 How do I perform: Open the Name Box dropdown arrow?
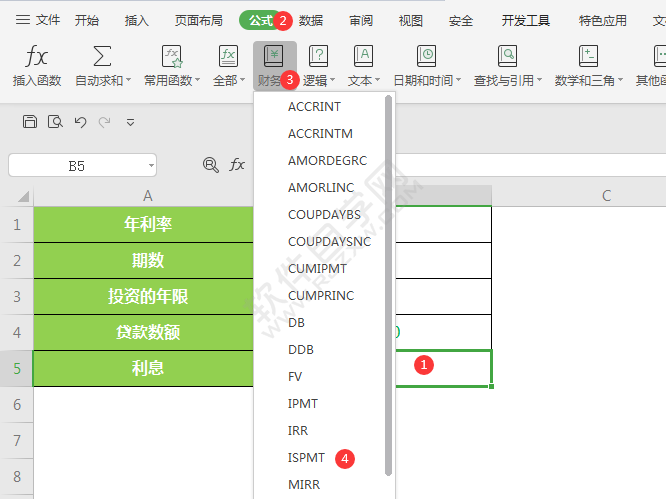point(151,165)
